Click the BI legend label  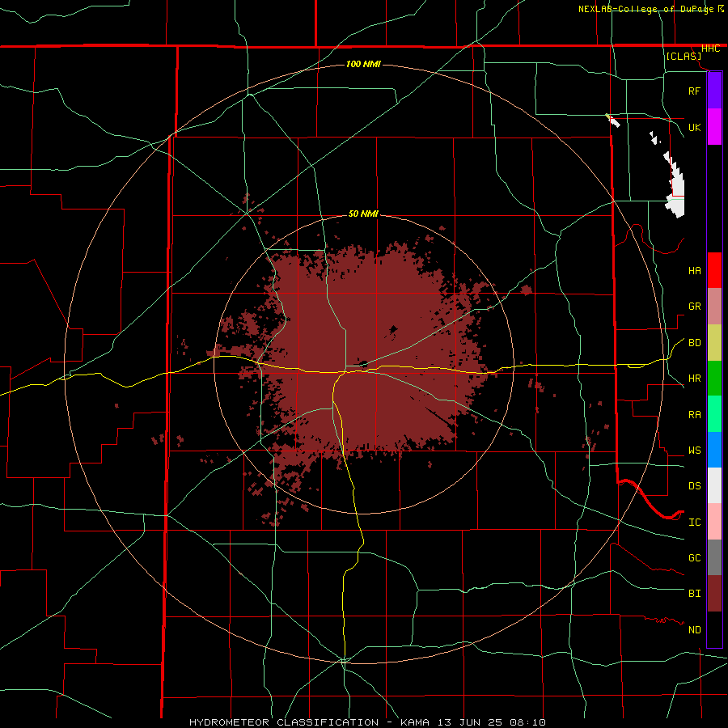point(694,594)
